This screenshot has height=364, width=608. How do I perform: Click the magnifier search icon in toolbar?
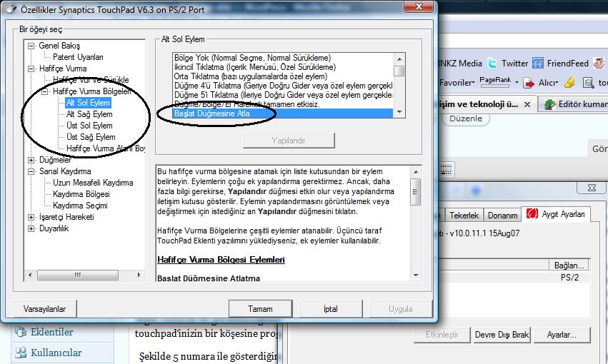[x=589, y=83]
